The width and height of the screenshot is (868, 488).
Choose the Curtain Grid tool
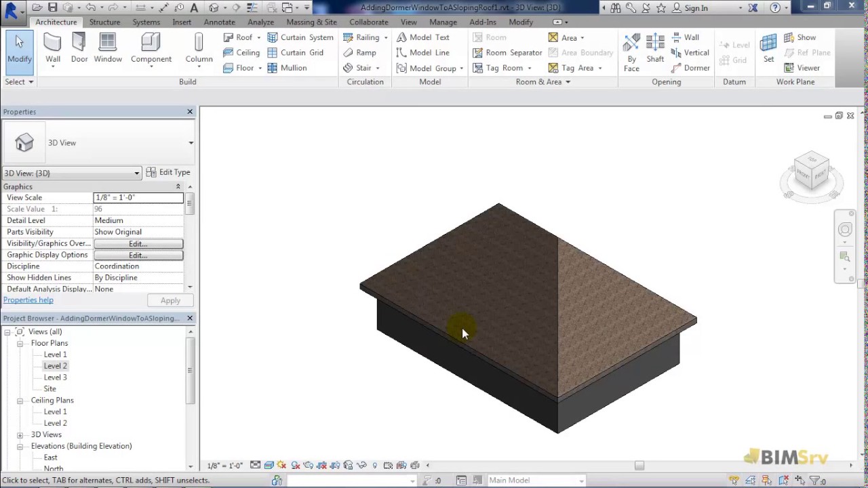295,52
